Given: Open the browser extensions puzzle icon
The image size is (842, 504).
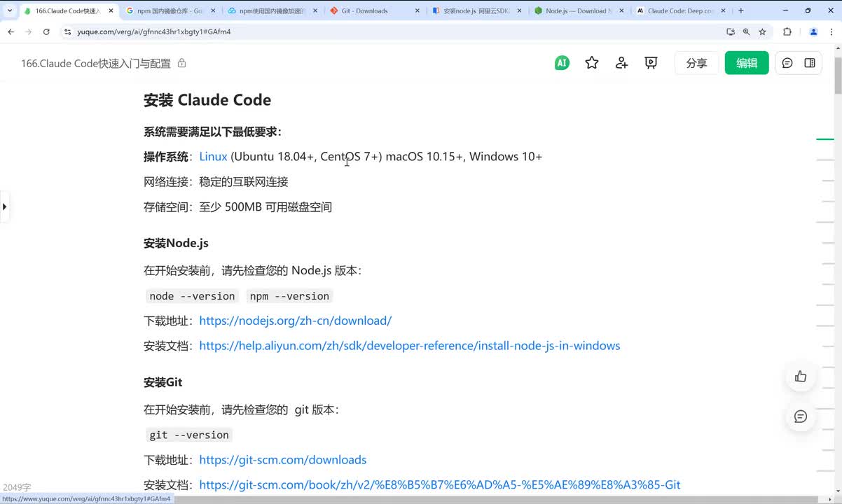Looking at the screenshot, I should pos(787,32).
